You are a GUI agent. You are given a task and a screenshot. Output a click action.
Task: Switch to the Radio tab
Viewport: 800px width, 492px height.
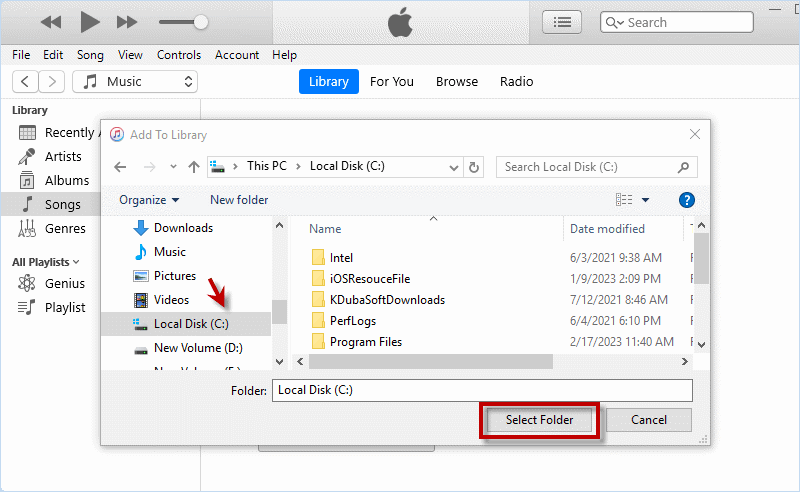tap(516, 82)
